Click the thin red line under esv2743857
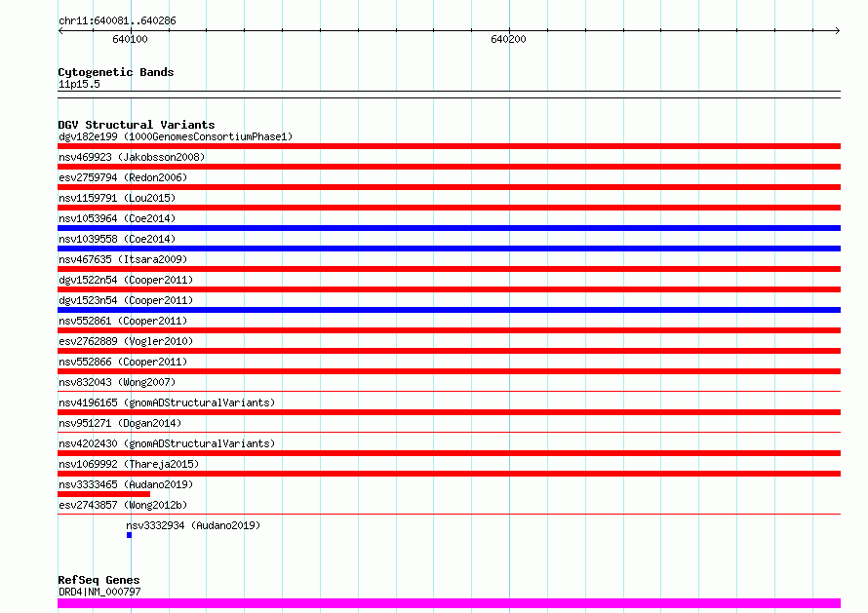 pos(449,514)
